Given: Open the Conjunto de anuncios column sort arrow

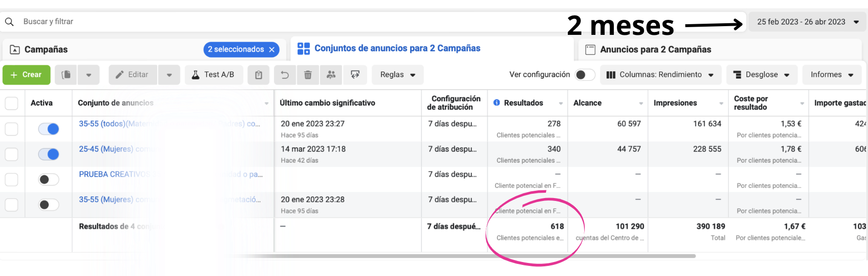Looking at the screenshot, I should coord(266,103).
